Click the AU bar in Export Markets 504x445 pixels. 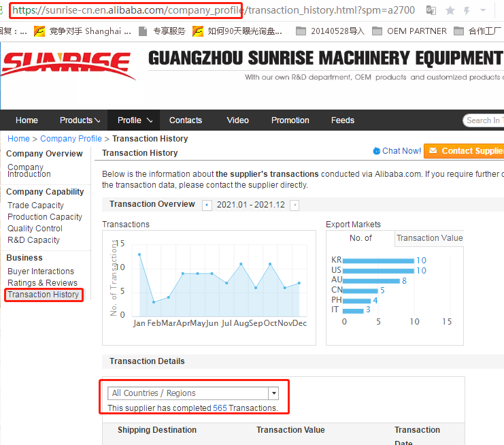tap(371, 281)
